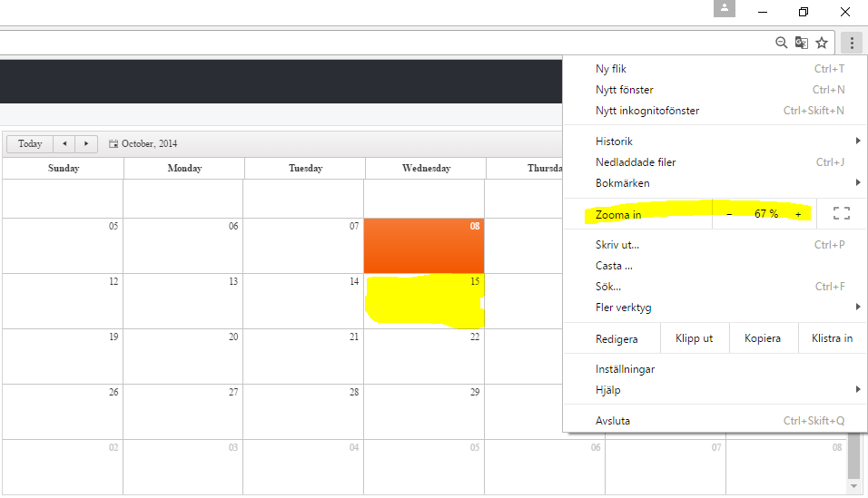Click Klipp ut button
Screen dimensions: 868x498
695,338
